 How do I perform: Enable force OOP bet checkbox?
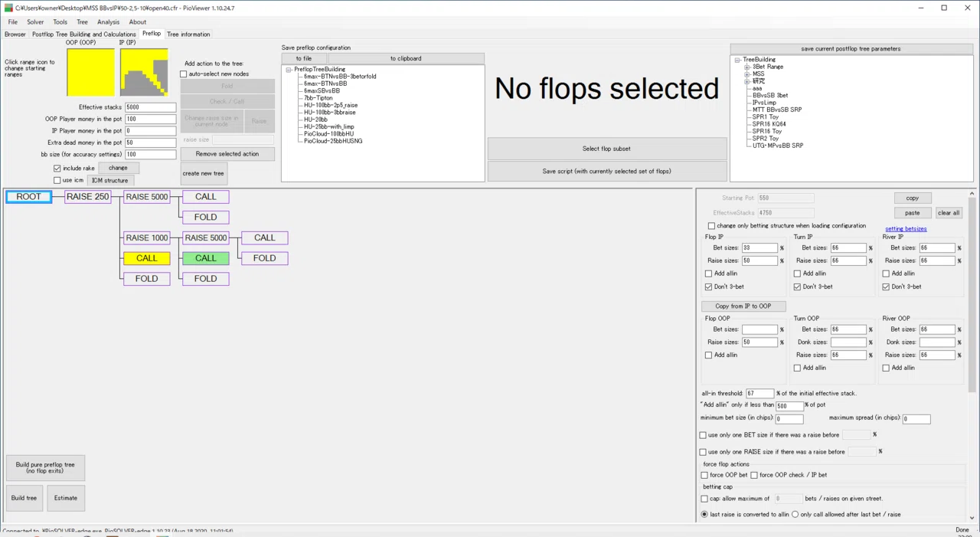[x=704, y=475]
